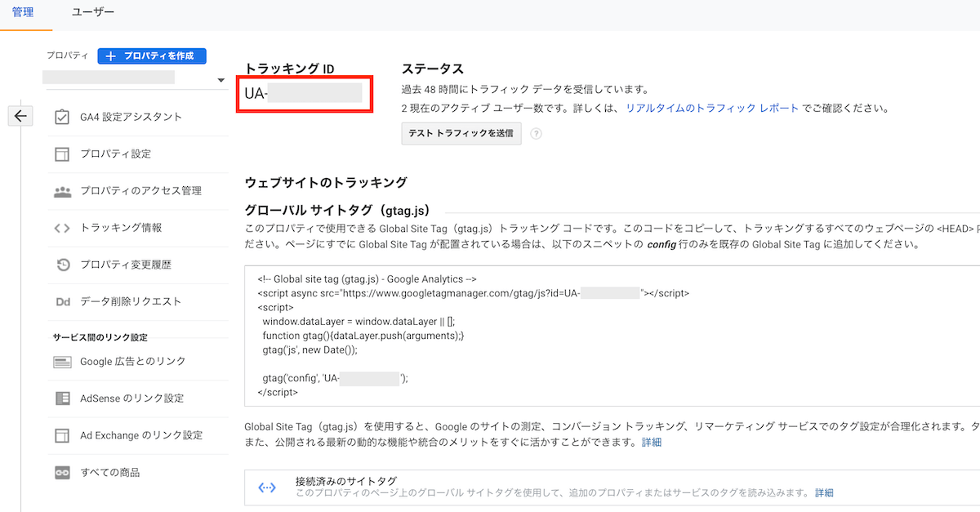Click the トラッキング ID value starting UA-
Screen dimensions: 980x512
pos(304,94)
